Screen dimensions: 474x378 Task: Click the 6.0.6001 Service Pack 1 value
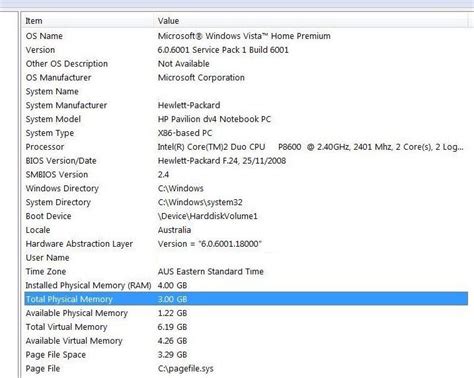[x=223, y=50]
